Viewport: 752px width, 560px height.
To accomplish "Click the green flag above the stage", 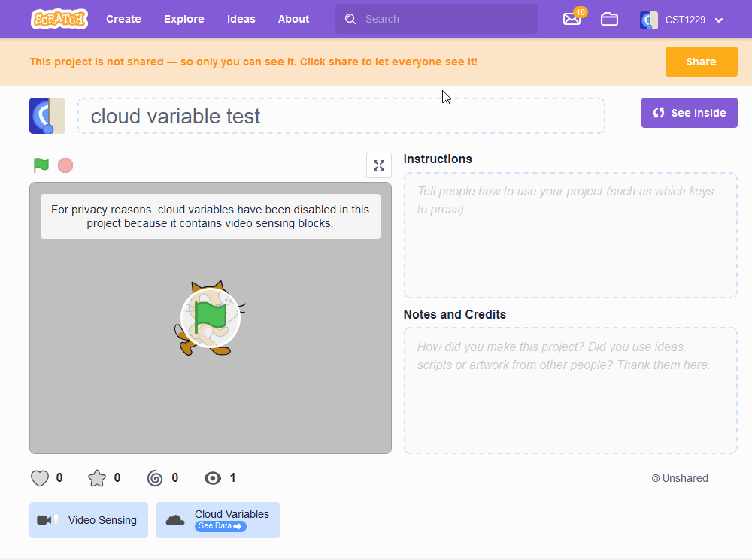I will tap(41, 165).
